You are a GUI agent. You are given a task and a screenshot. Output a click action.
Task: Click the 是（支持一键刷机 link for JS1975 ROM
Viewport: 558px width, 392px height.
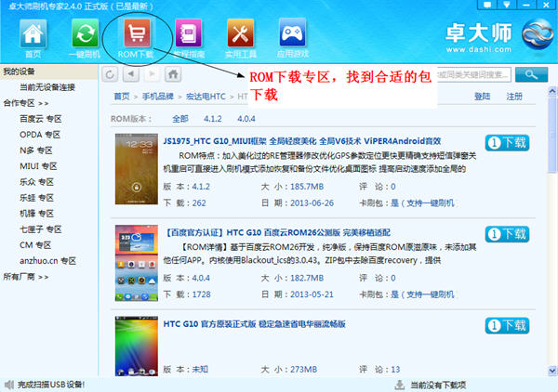point(422,203)
